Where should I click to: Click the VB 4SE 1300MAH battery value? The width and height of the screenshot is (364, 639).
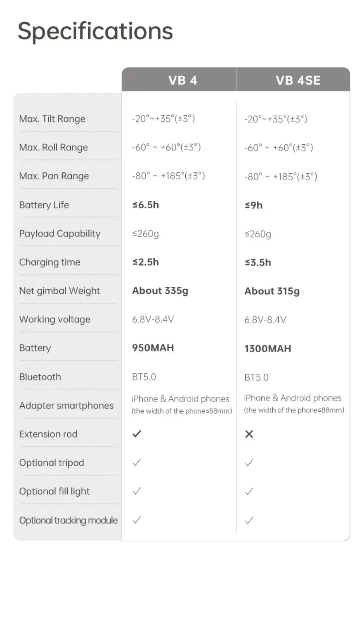(268, 349)
